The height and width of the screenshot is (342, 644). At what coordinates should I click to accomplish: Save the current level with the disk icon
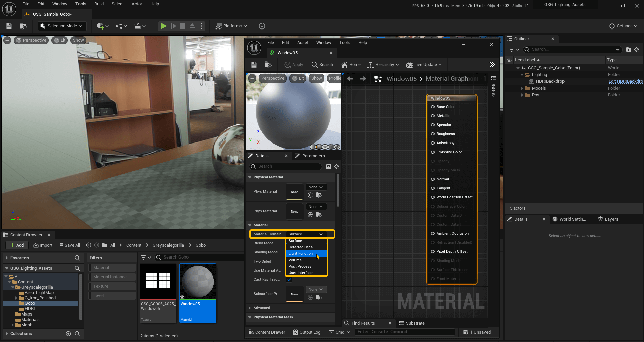point(9,26)
